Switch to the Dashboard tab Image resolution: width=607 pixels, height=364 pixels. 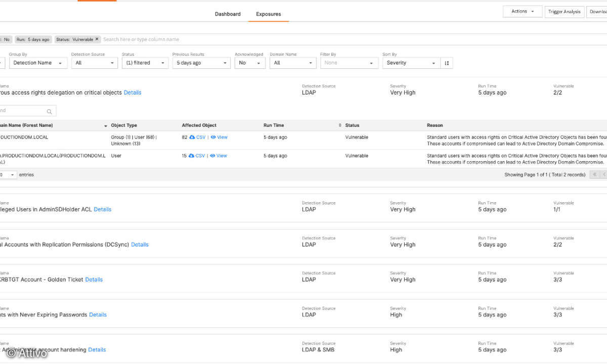pyautogui.click(x=228, y=14)
